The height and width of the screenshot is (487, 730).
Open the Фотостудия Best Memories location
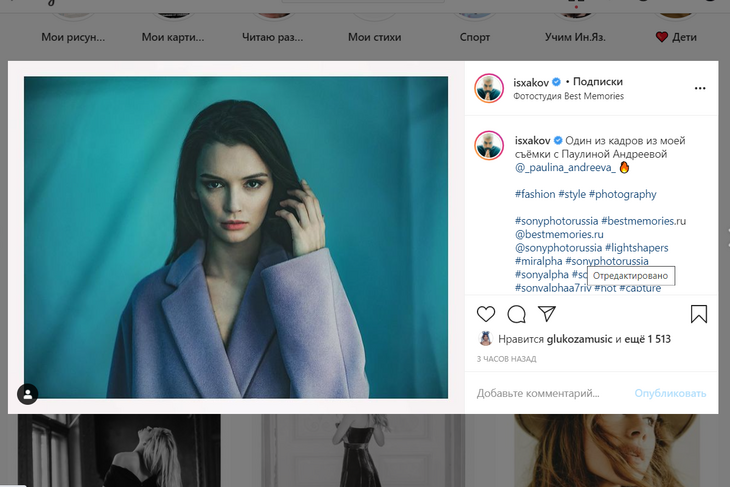(568, 96)
